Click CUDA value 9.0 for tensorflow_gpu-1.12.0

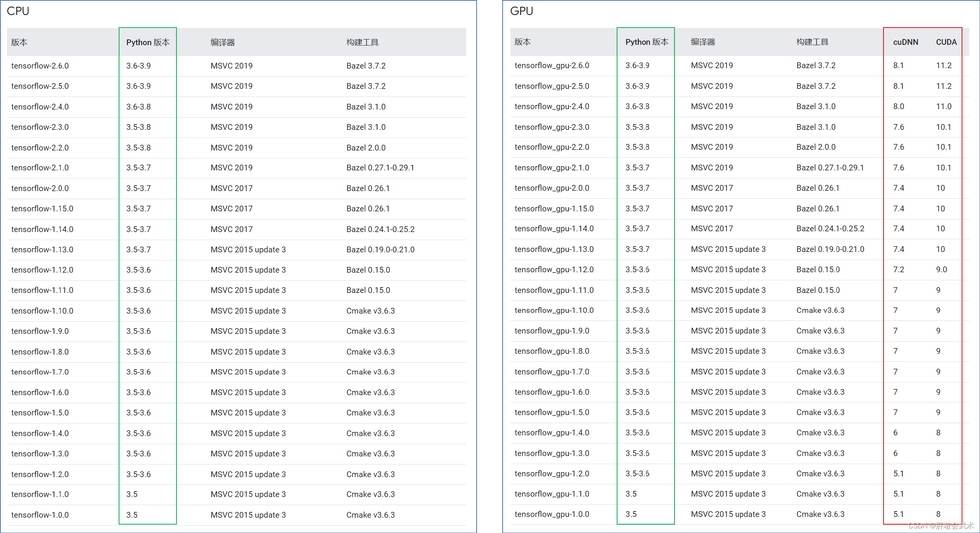click(x=941, y=270)
